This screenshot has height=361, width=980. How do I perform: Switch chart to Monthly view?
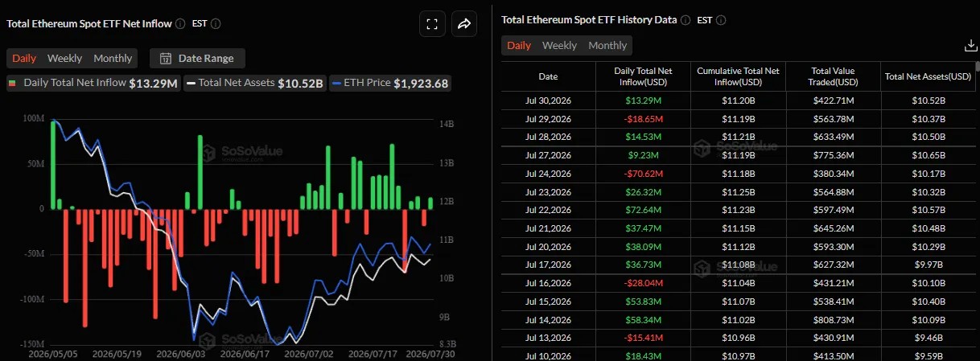tap(113, 58)
